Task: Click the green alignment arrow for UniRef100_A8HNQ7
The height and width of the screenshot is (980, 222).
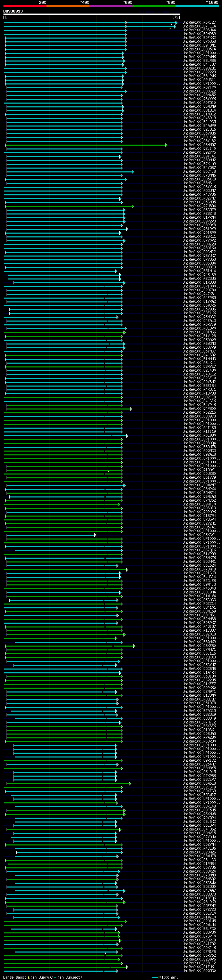Action: point(86,145)
